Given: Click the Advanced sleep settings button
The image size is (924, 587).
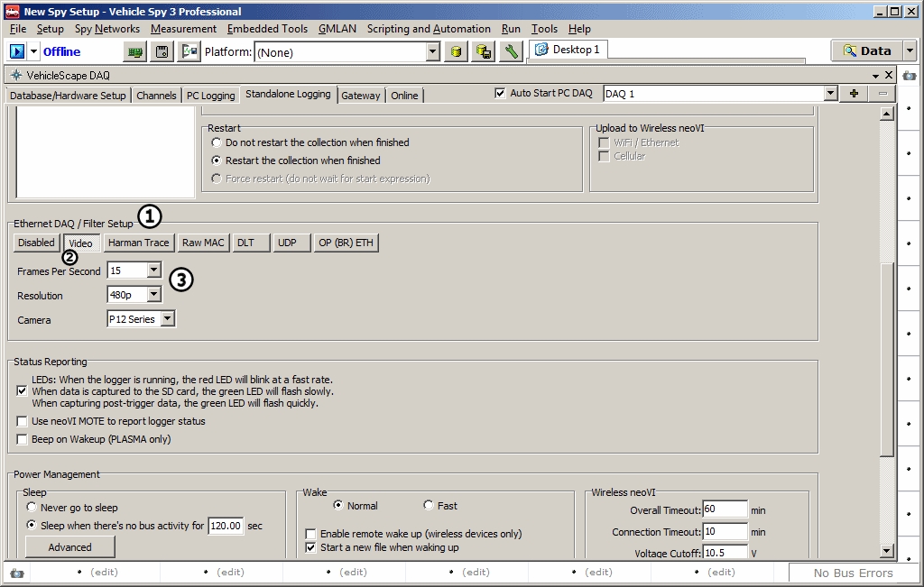Looking at the screenshot, I should coord(69,546).
